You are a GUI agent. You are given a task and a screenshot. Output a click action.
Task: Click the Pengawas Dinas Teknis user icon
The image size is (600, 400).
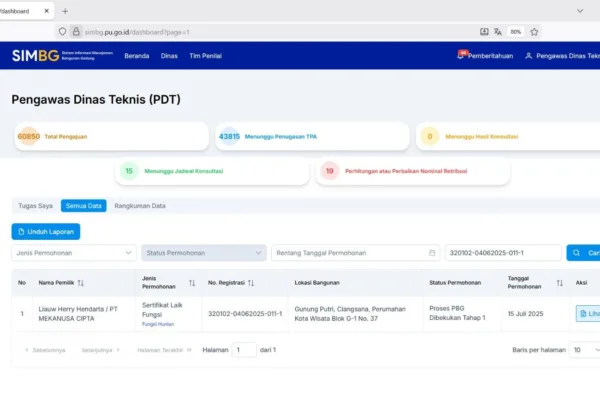pyautogui.click(x=528, y=56)
